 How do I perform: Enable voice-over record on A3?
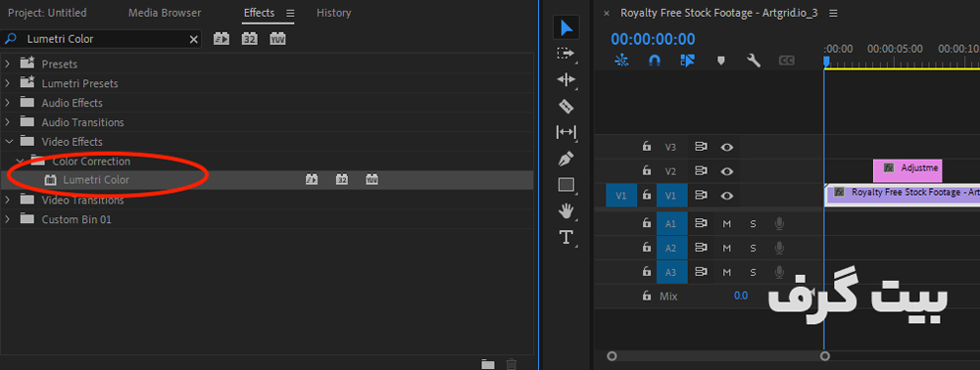click(x=779, y=272)
